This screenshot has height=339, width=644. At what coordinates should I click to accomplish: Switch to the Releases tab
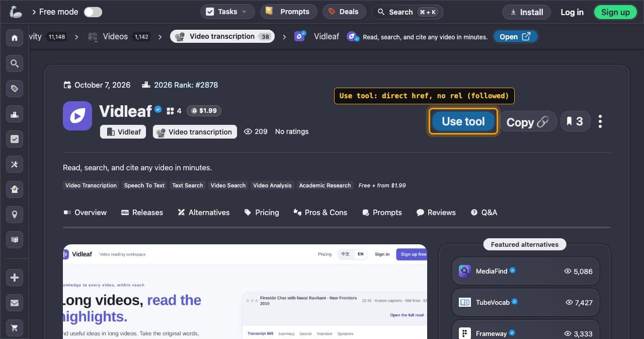142,213
